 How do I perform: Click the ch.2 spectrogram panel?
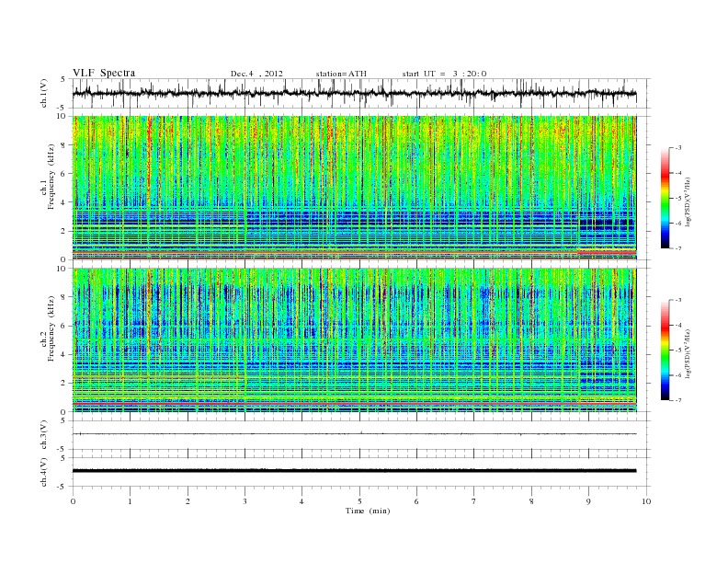tap(354, 339)
